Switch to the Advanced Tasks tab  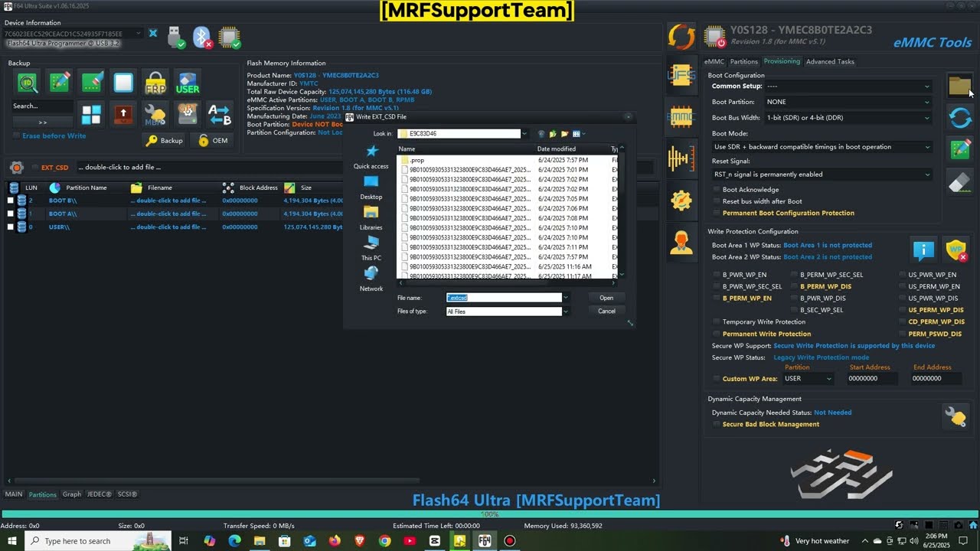[830, 61]
